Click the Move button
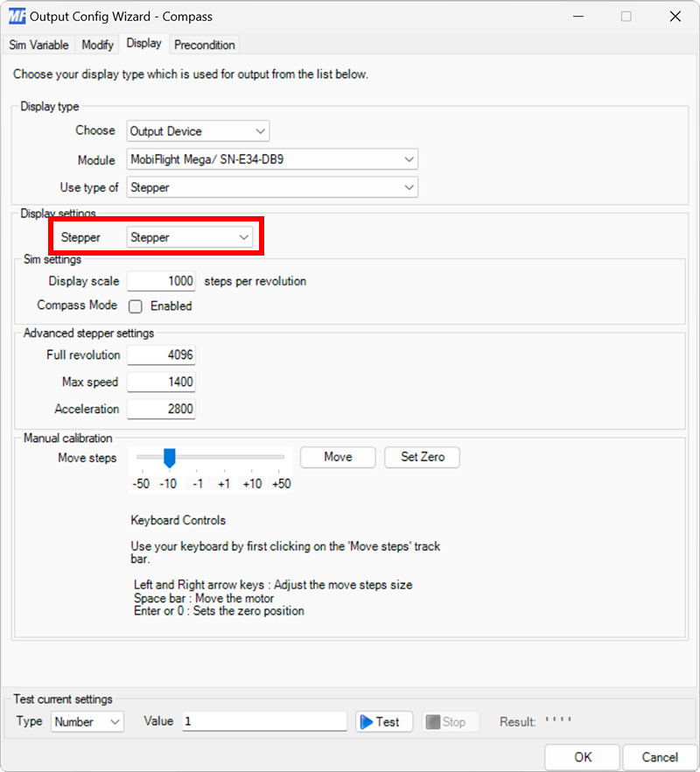The width and height of the screenshot is (700, 772). [337, 457]
